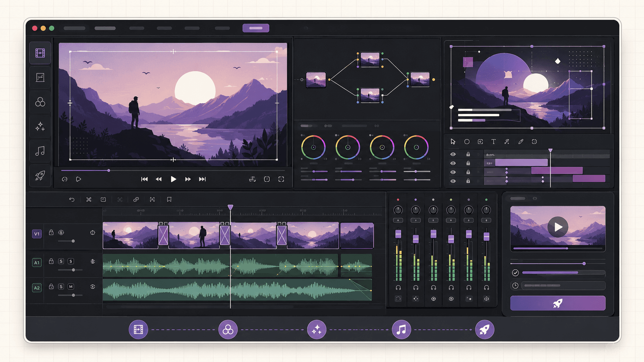Click the film strip step in bottom workflow bar
This screenshot has height=362, width=644.
[x=138, y=330]
